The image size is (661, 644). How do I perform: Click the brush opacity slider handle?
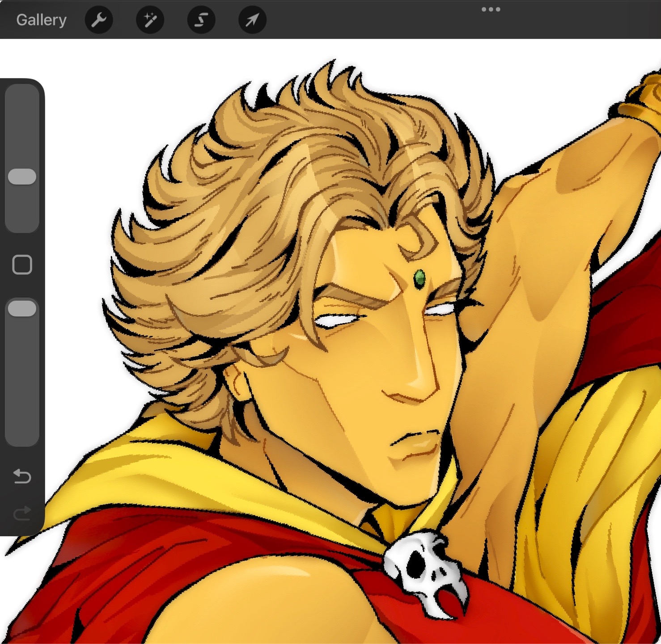(22, 309)
